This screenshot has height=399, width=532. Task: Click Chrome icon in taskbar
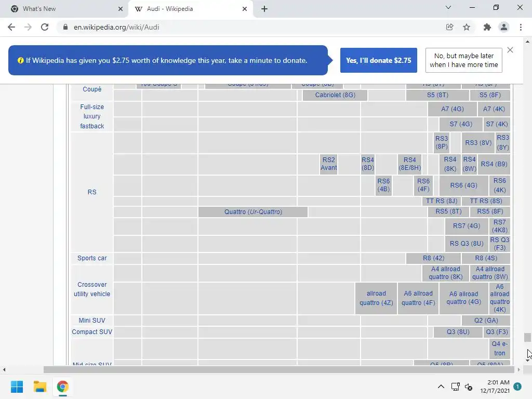click(63, 387)
